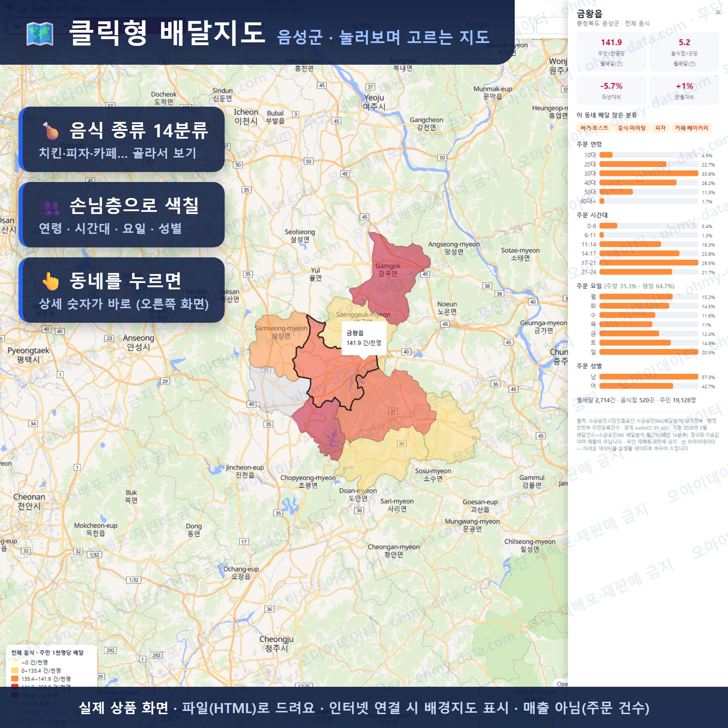
Task: Click the -5.7% 작년대비 stat card
Action: [x=611, y=90]
